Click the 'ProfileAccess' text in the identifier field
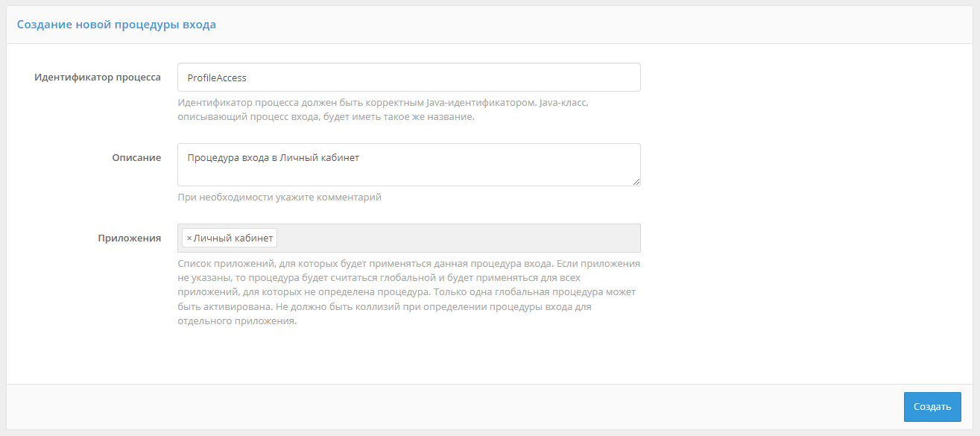This screenshot has height=436, width=980. click(217, 78)
